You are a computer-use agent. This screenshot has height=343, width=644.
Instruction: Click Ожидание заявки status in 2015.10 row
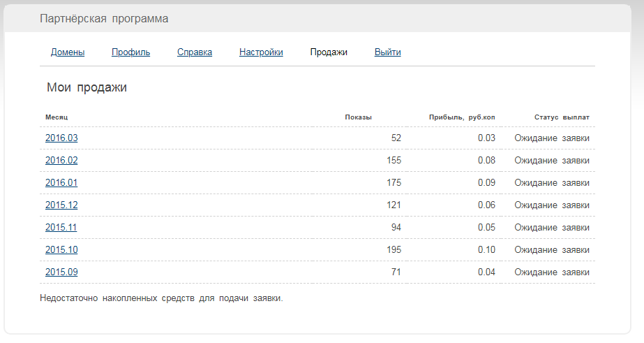552,249
